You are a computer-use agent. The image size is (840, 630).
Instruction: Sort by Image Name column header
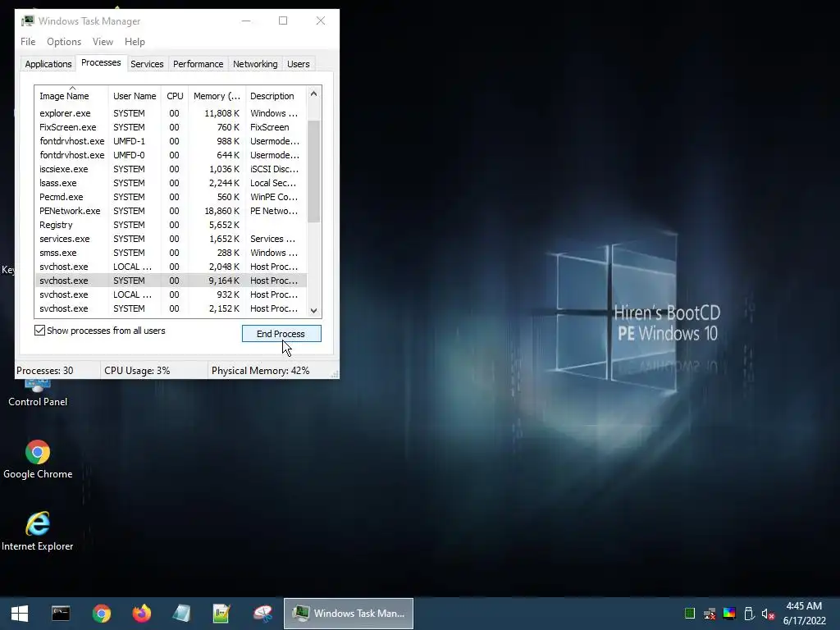pyautogui.click(x=71, y=96)
